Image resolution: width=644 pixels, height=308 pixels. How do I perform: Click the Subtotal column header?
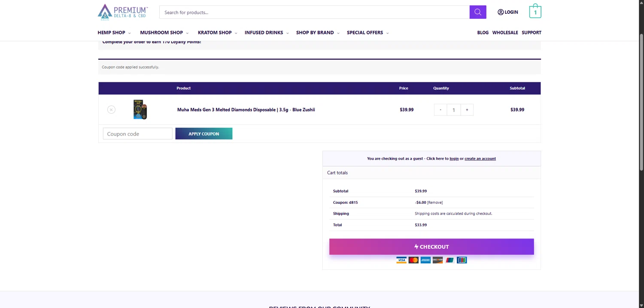coord(517,88)
